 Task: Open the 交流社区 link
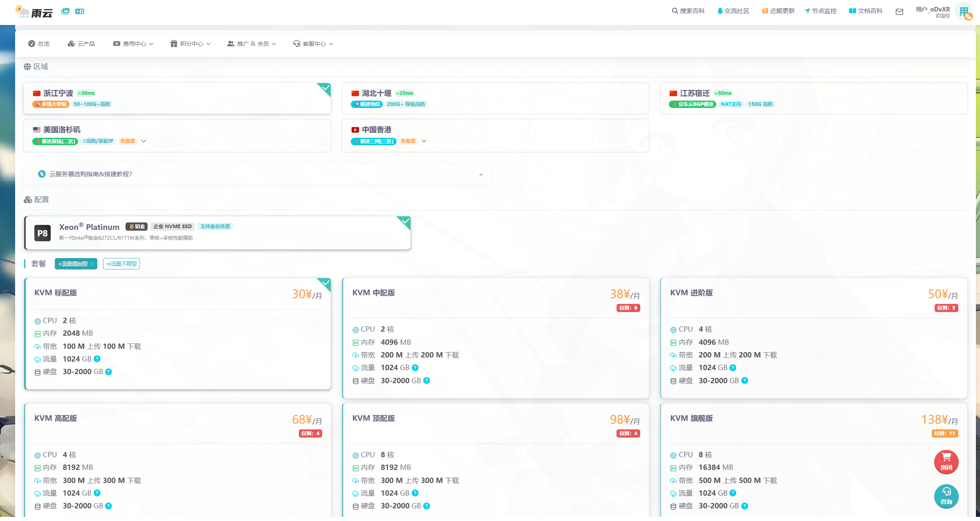(x=733, y=11)
